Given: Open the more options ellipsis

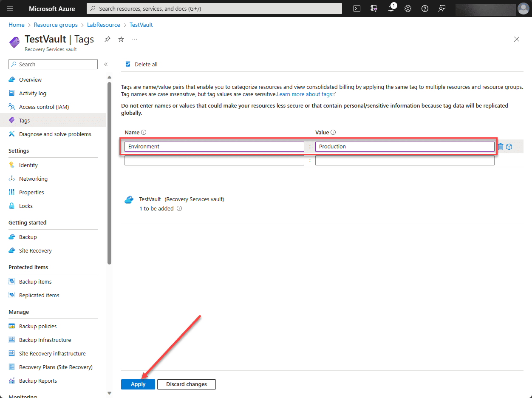Looking at the screenshot, I should 135,39.
